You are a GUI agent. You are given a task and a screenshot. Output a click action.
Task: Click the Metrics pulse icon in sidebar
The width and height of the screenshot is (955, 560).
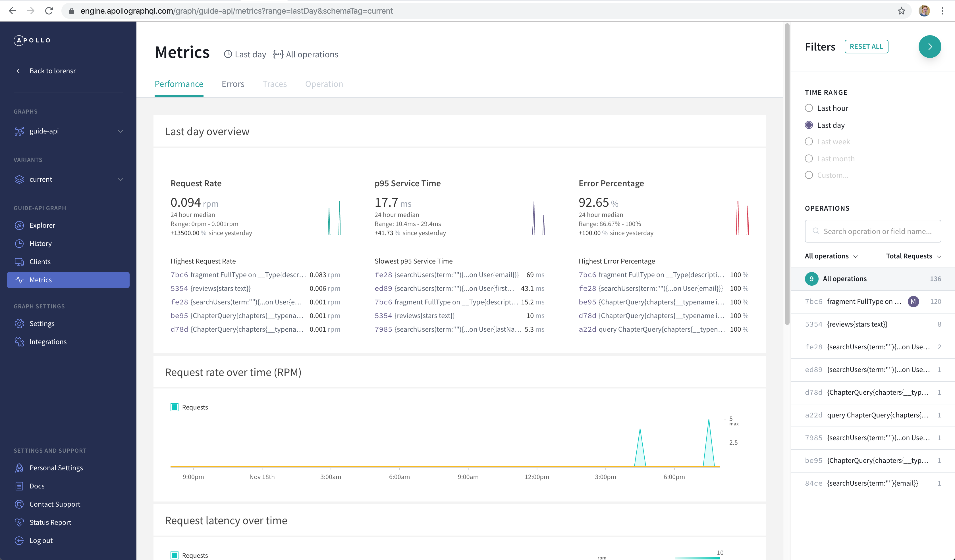[19, 280]
